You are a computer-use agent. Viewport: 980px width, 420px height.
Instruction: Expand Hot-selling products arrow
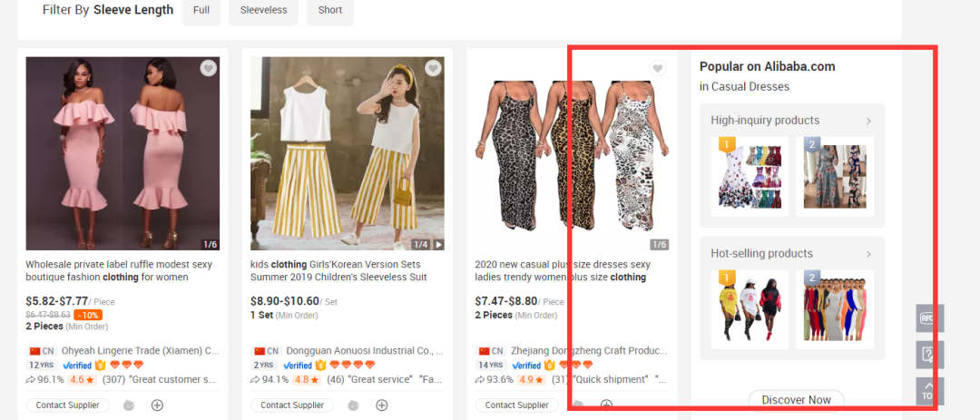pos(867,254)
